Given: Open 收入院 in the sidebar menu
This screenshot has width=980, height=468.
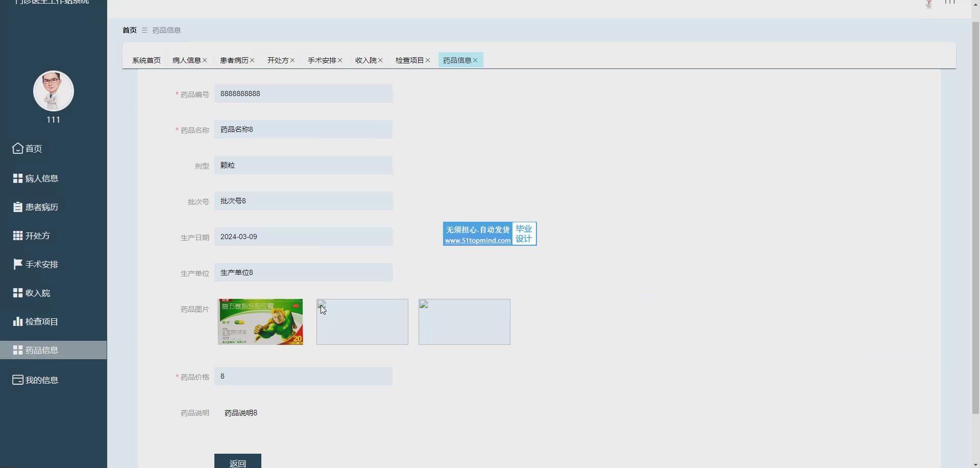Looking at the screenshot, I should pos(54,293).
